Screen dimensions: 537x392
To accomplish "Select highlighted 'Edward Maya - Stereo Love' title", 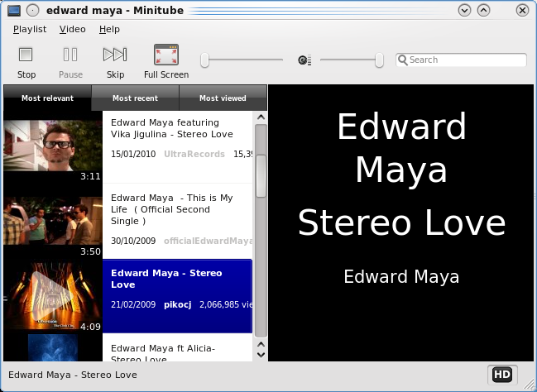I will 166,279.
